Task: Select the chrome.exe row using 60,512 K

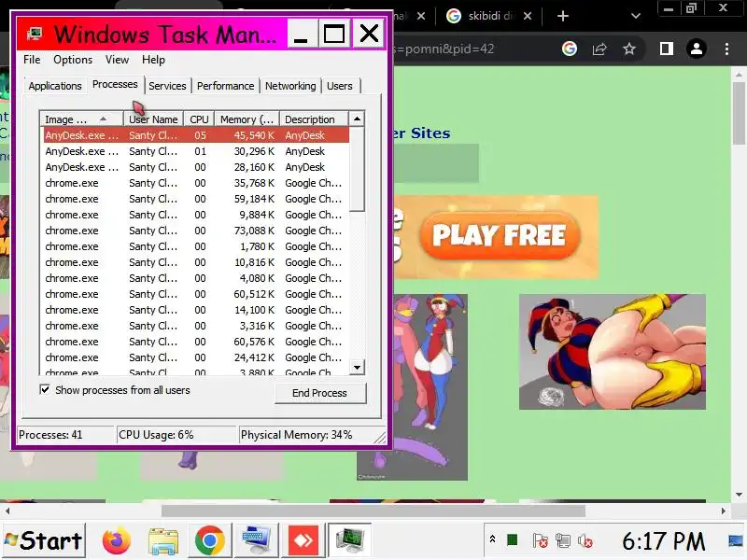Action: [x=196, y=294]
